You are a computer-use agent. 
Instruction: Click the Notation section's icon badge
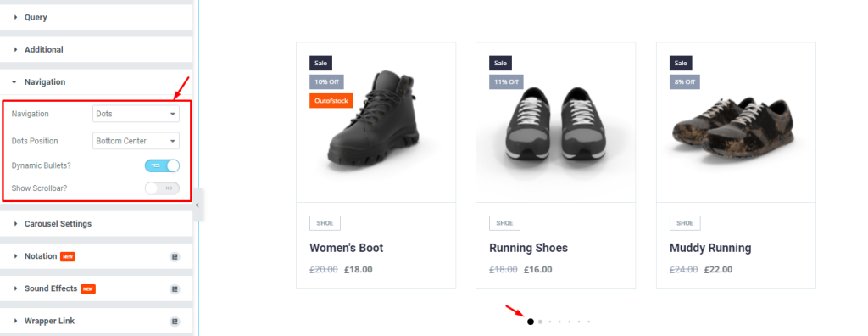(x=175, y=257)
